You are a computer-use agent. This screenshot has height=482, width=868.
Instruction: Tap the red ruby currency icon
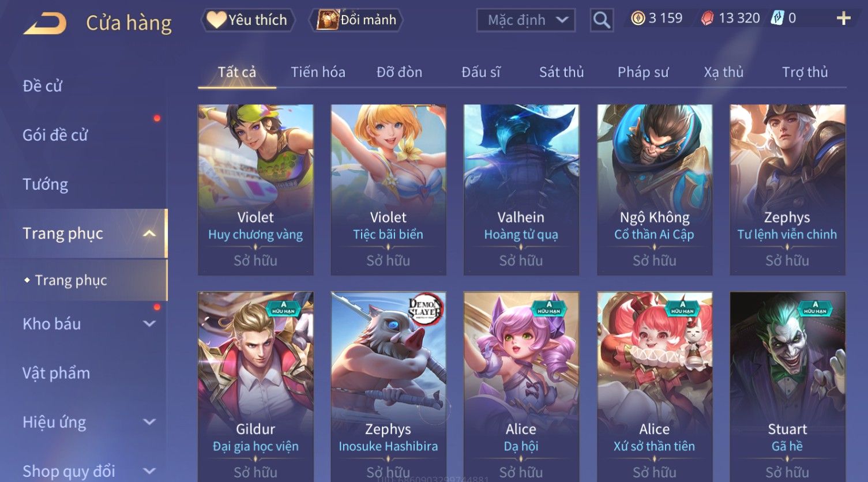(707, 18)
